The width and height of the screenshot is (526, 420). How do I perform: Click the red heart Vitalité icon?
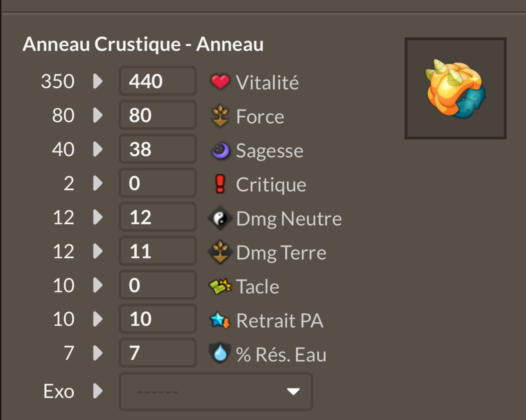[x=220, y=82]
